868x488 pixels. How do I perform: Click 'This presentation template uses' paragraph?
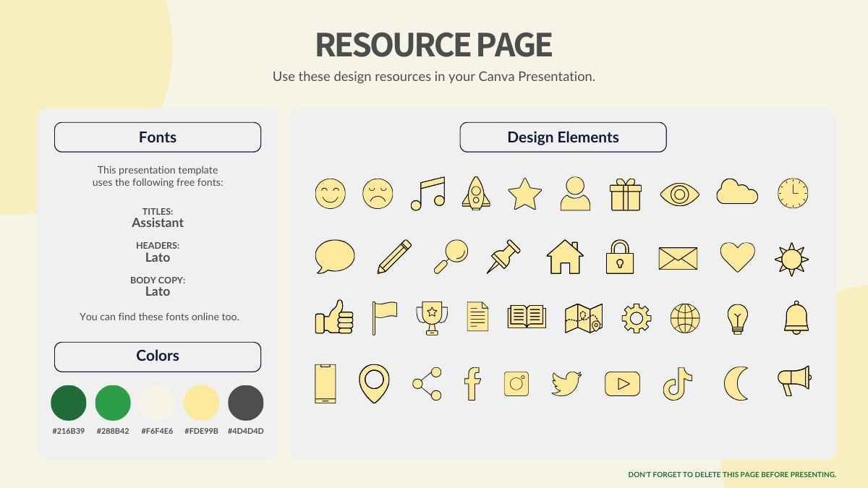[x=158, y=176]
